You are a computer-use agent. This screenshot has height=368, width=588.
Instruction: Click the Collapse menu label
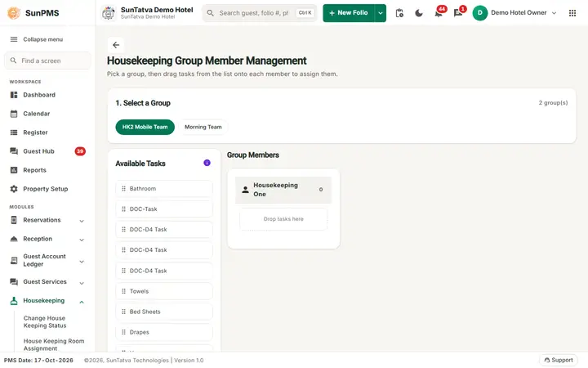43,39
